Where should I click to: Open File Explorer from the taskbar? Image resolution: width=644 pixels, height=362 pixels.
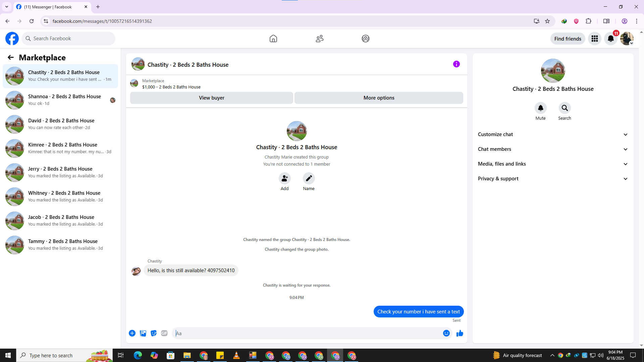coord(187,355)
